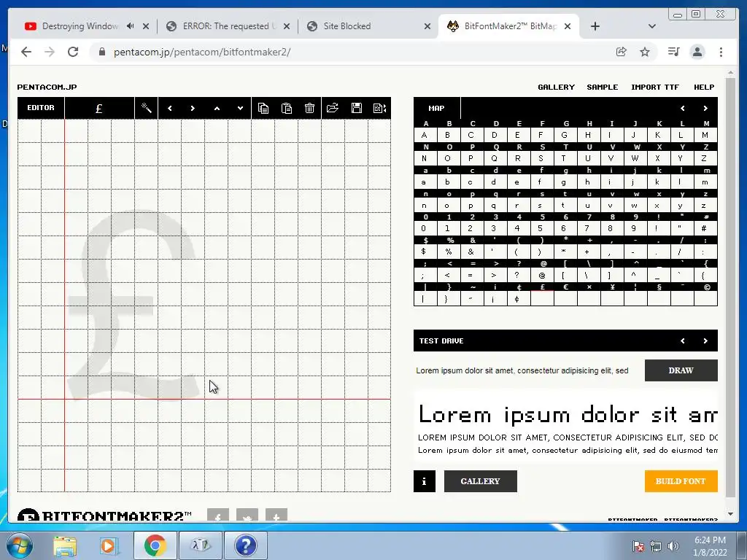Save the font with the floppy disk icon
The width and height of the screenshot is (747, 560).
(x=356, y=108)
